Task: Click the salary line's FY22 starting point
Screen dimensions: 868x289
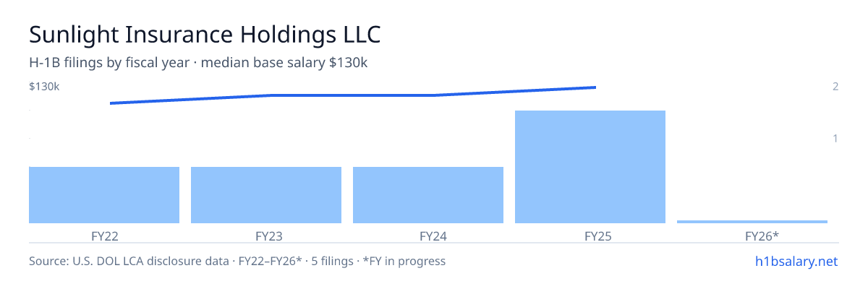Action: [x=111, y=103]
